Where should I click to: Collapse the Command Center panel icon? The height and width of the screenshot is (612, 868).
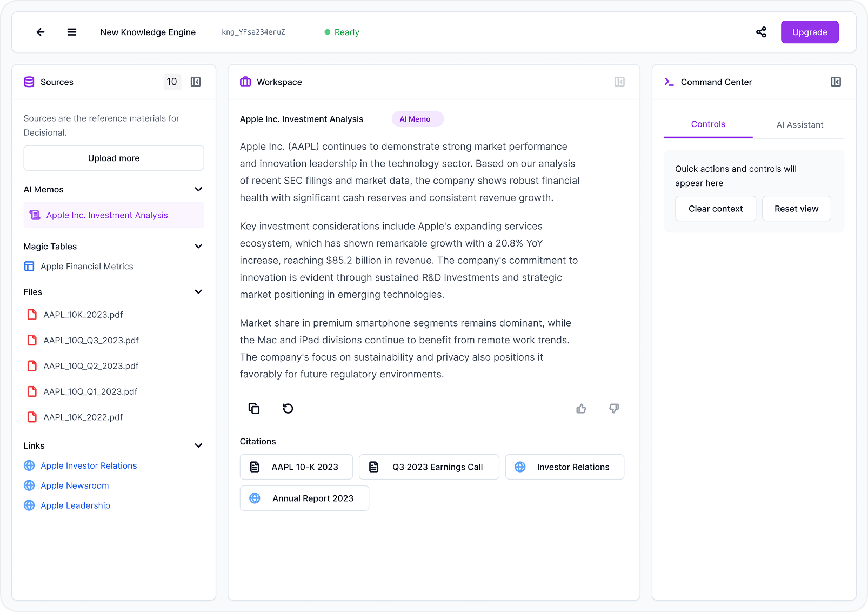[836, 82]
